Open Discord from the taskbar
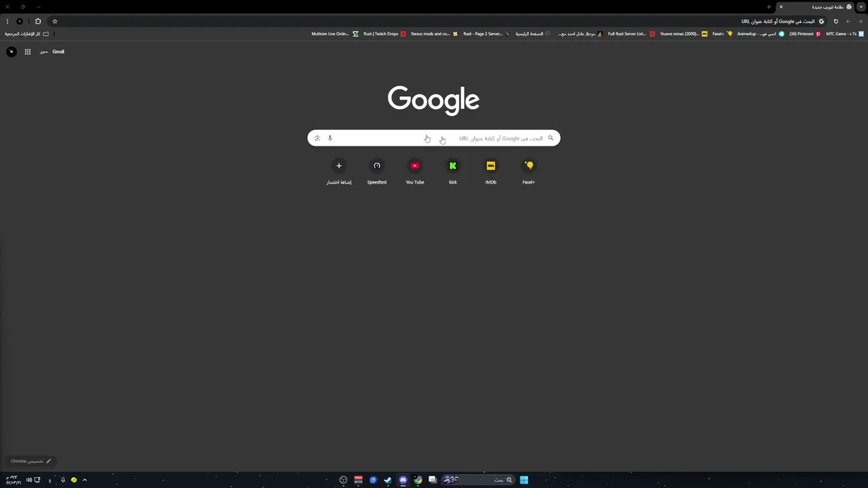This screenshot has height=488, width=868. click(x=403, y=480)
